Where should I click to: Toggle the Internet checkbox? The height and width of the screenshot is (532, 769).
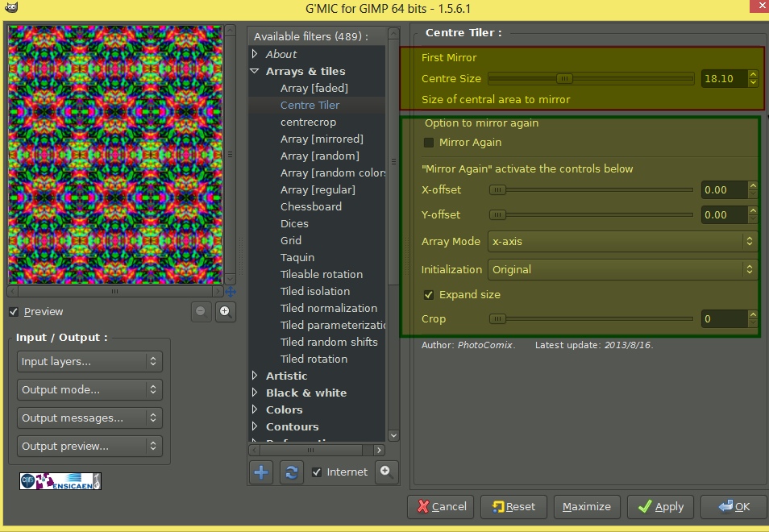317,472
